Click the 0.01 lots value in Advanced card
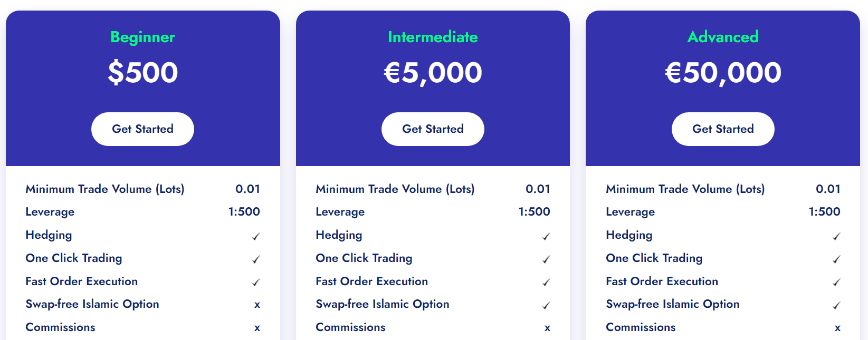The width and height of the screenshot is (868, 340). click(x=828, y=189)
